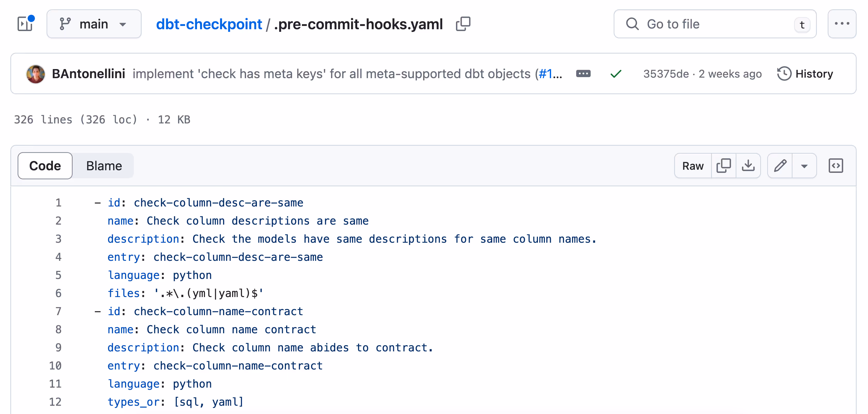The height and width of the screenshot is (414, 868).
Task: Click the files regex '.*\.(yml|yaml)$'
Action: pos(208,293)
